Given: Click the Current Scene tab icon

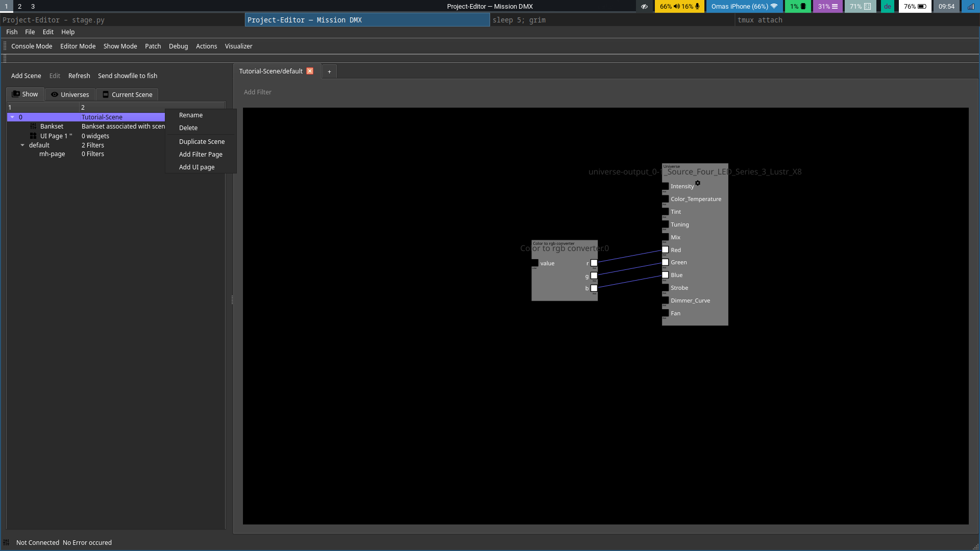Looking at the screenshot, I should tap(106, 94).
